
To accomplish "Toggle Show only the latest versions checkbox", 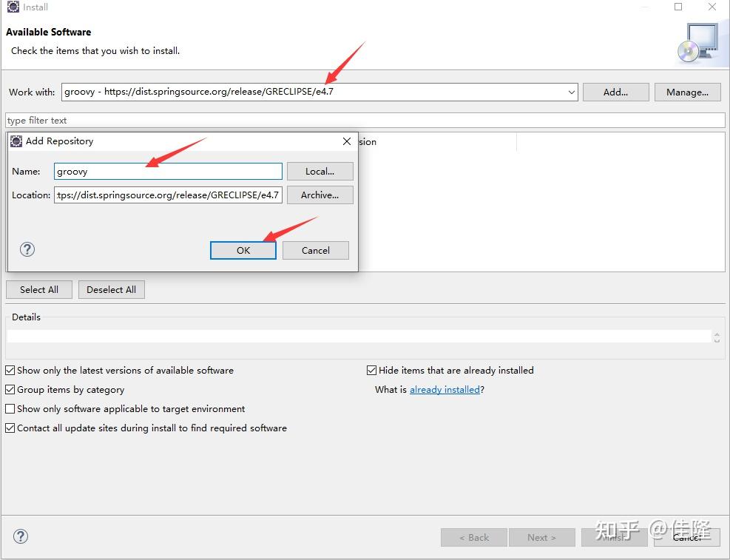I will point(10,371).
